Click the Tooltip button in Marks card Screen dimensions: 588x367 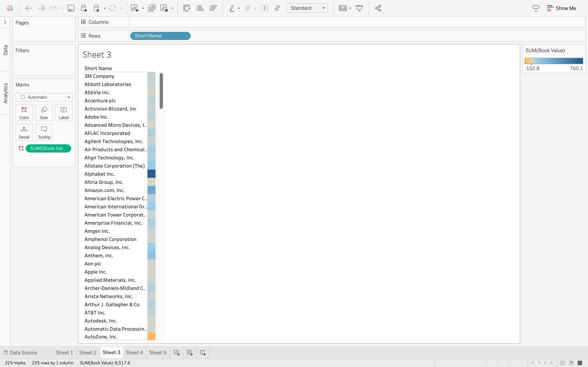(44, 132)
